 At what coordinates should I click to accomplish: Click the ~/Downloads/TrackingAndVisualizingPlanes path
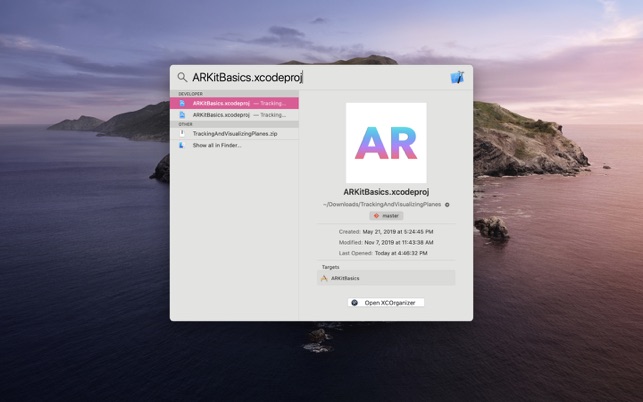point(382,204)
